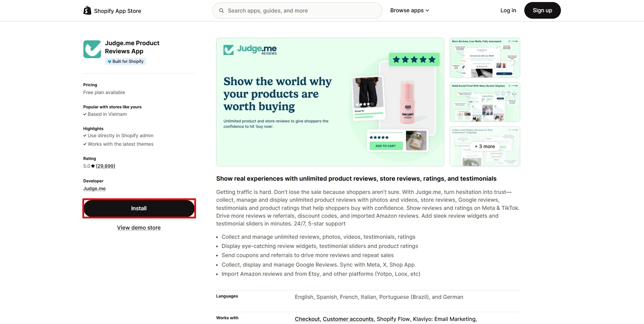
Task: Open View demo store link
Action: 139,228
